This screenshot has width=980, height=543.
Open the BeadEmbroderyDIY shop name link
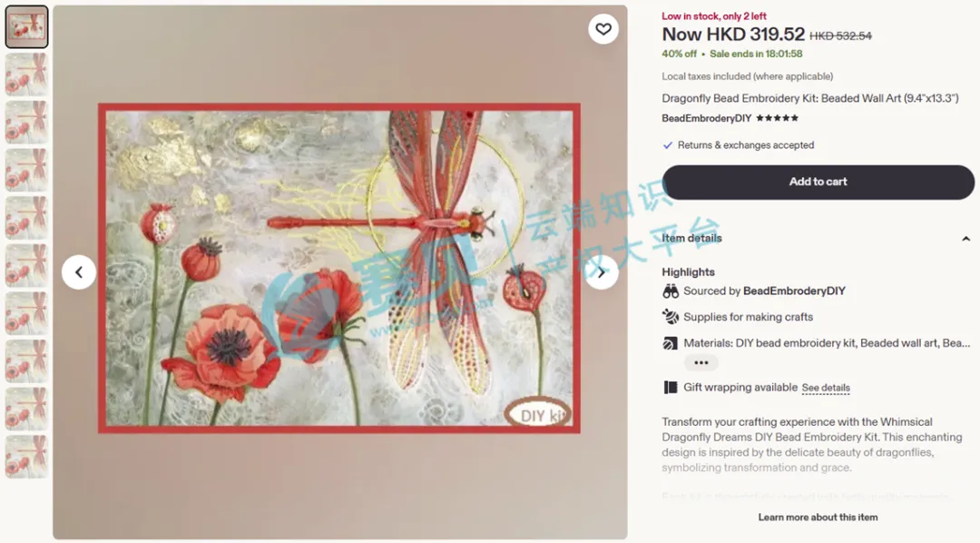pos(706,118)
